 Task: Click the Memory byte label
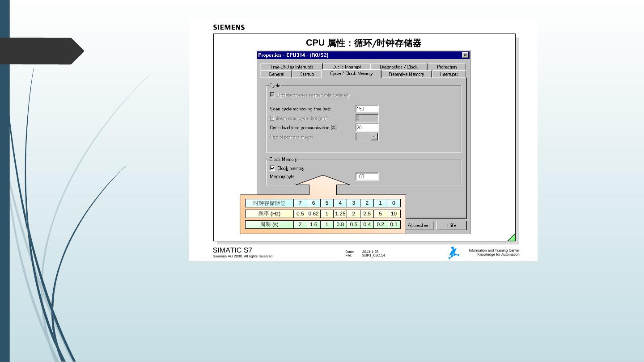click(x=283, y=177)
